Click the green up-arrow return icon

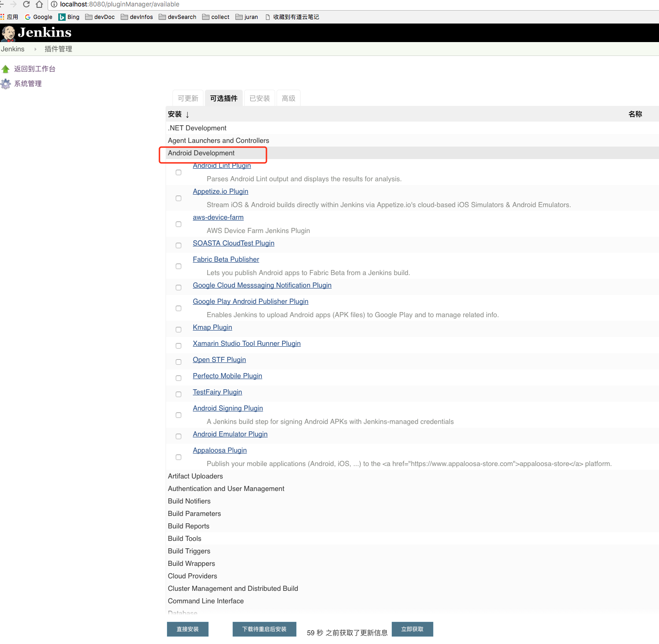(x=6, y=69)
